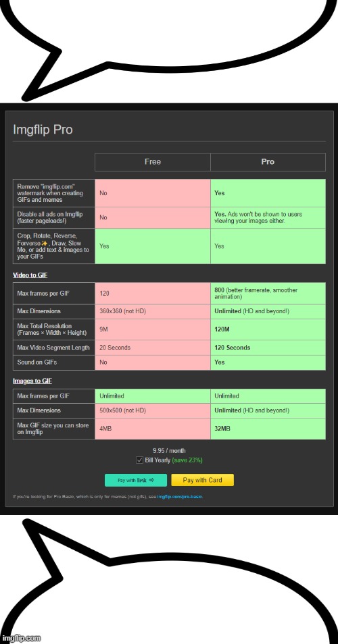The width and height of the screenshot is (338, 644).
Task: Click the Max Video Segment Length label
Action: click(53, 348)
